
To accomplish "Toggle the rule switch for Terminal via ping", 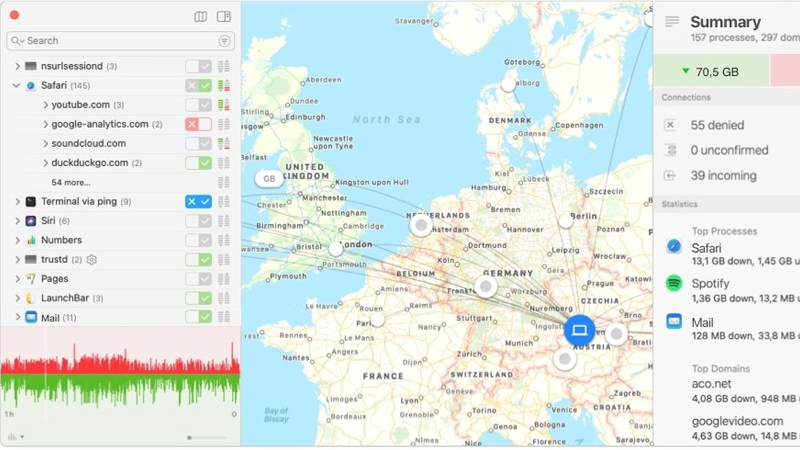I will click(198, 202).
